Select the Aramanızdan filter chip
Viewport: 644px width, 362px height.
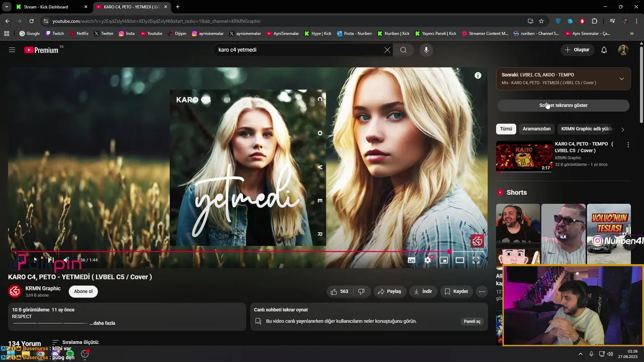537,129
